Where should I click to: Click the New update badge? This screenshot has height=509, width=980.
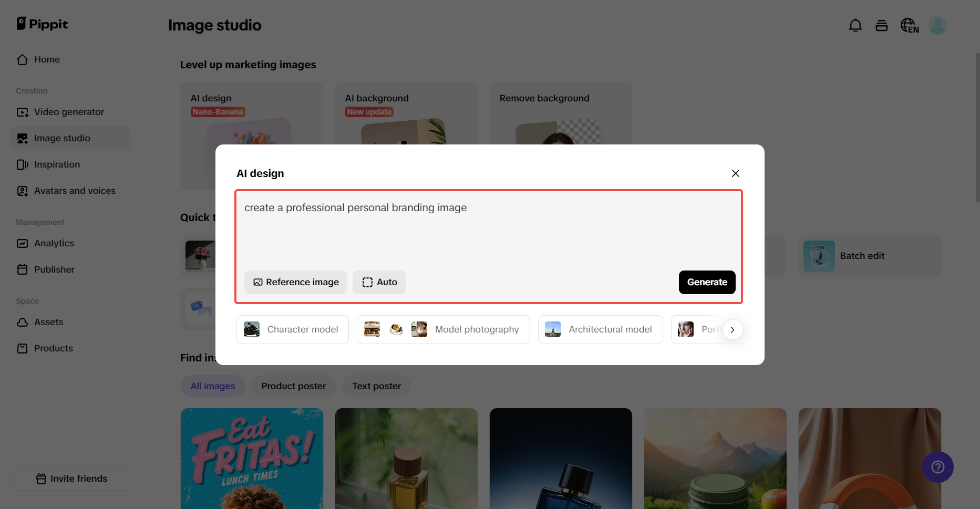[369, 112]
